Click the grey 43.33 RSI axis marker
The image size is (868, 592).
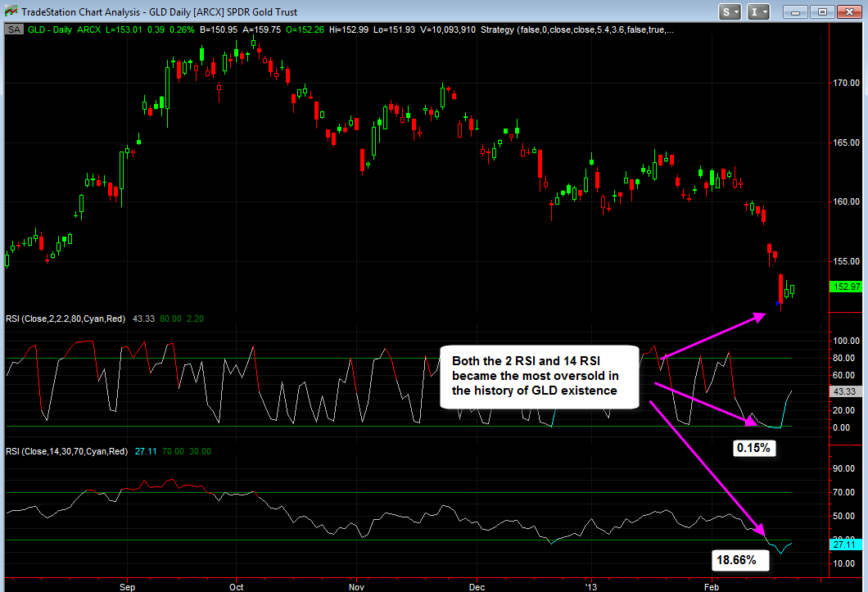(845, 391)
